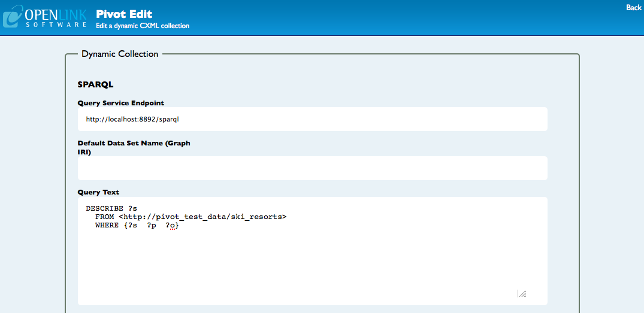Focus the empty Default Data Set Name field
Viewport: 644px width, 313px height.
tap(312, 168)
